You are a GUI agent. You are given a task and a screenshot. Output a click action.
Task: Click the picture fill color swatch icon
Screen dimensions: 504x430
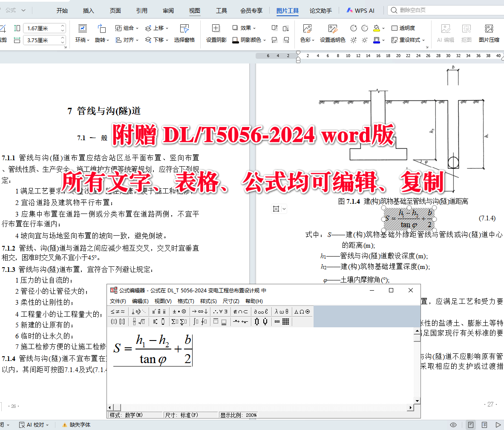tap(376, 28)
